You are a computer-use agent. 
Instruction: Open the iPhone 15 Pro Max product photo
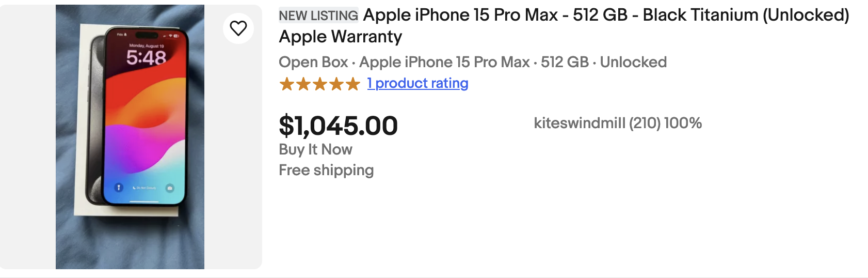pyautogui.click(x=130, y=136)
